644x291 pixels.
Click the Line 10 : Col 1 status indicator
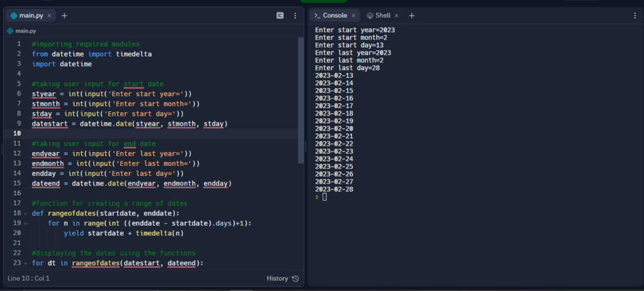(x=28, y=278)
